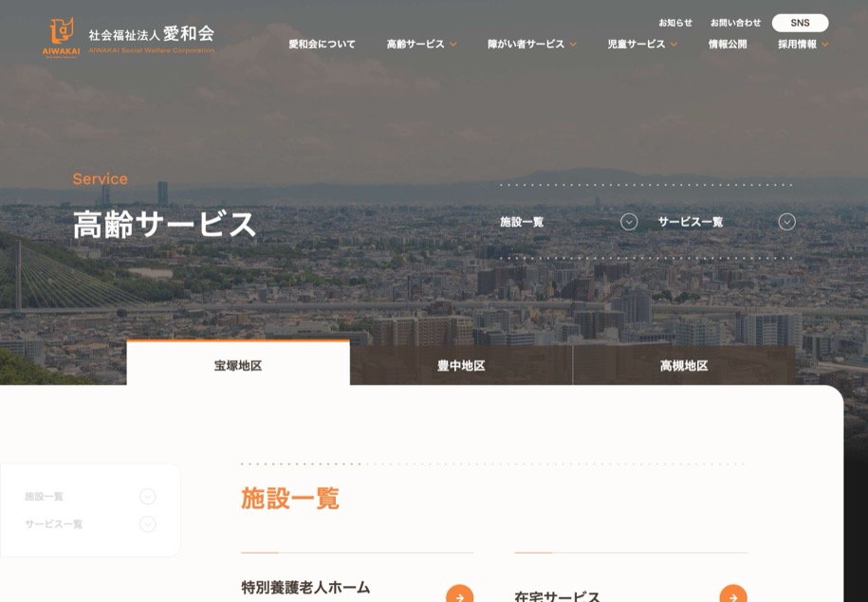The image size is (868, 602).
Task: Click sidebar 施設一覧 link
Action: click(44, 497)
